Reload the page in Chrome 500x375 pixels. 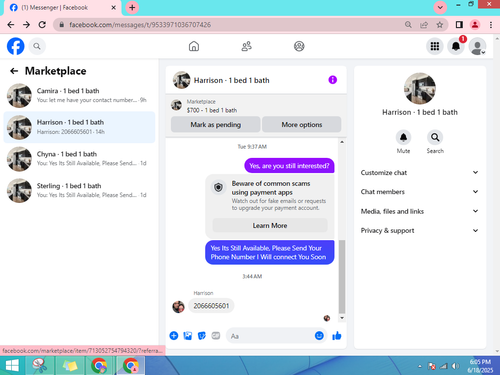[42, 25]
